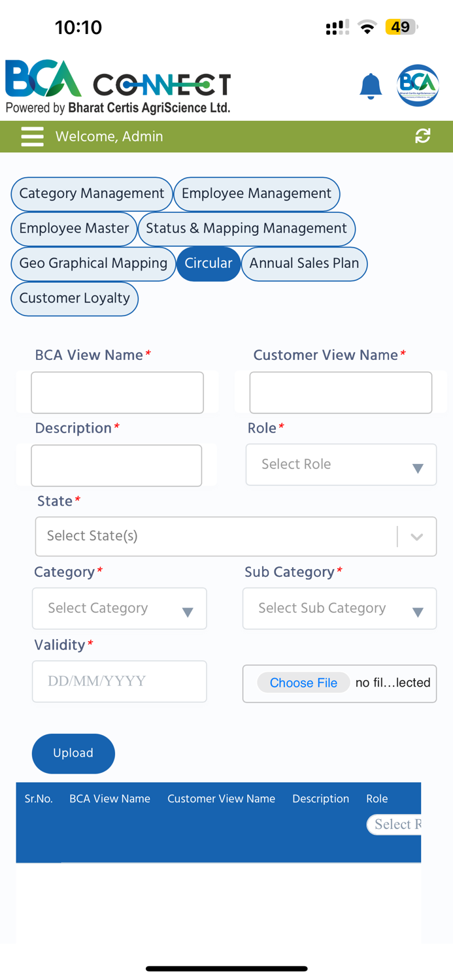Expand the Select Category dropdown

pyautogui.click(x=119, y=608)
